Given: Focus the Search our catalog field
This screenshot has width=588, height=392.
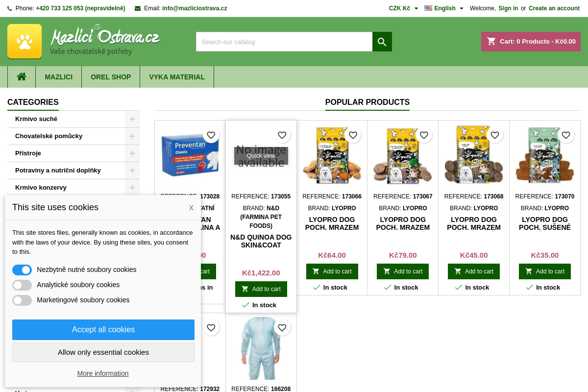Looking at the screenshot, I should 284,42.
